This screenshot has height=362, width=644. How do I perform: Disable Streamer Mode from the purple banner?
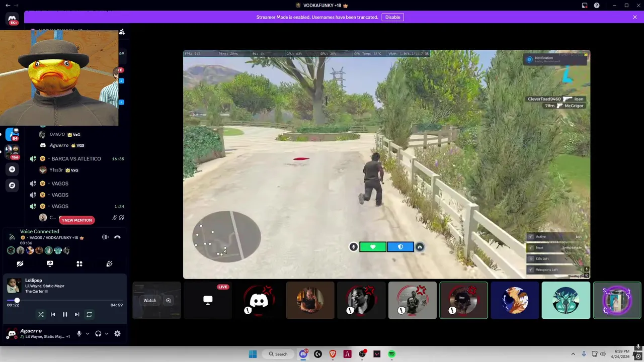pyautogui.click(x=392, y=17)
